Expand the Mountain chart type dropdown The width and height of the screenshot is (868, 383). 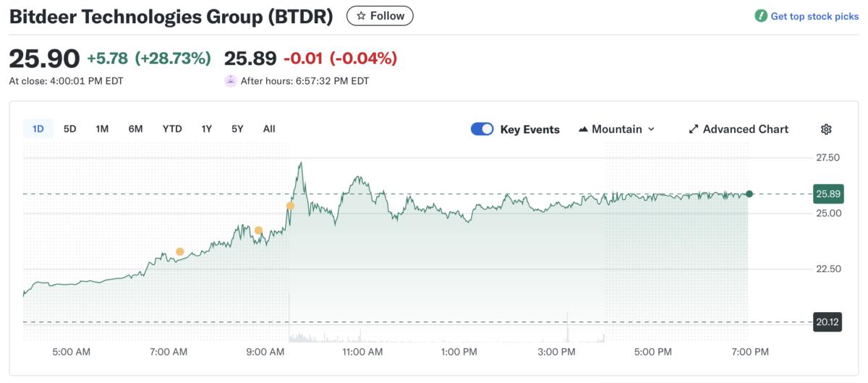616,130
